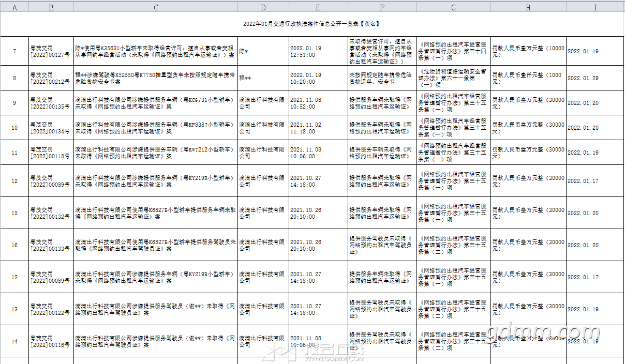Screen dimensions: 625x364
Task: Select column C header
Action: pyautogui.click(x=156, y=7)
